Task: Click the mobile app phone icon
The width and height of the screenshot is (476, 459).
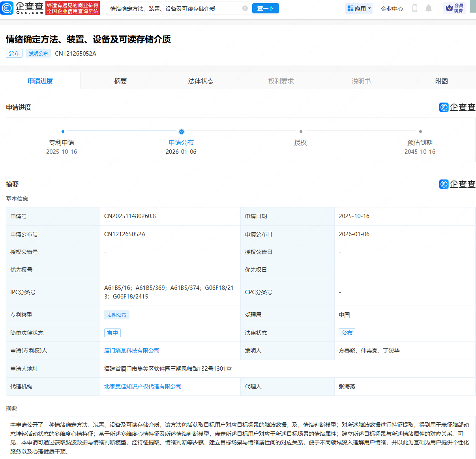Action: (415, 8)
